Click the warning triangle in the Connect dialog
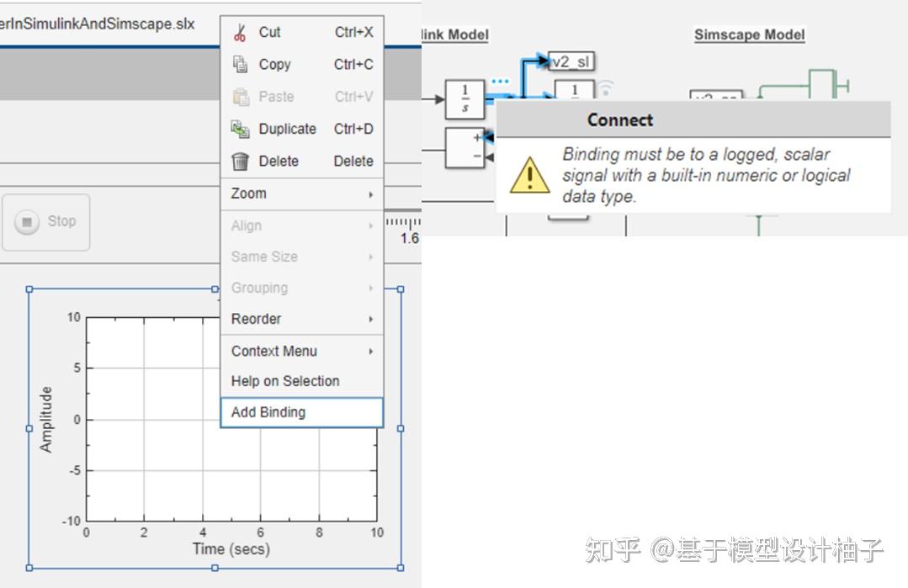 point(530,176)
